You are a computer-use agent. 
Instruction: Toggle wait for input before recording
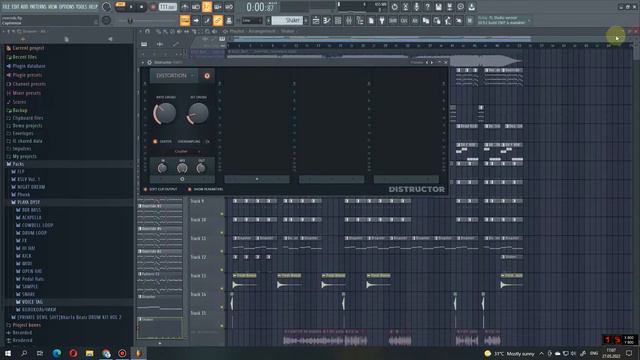pyautogui.click(x=196, y=7)
